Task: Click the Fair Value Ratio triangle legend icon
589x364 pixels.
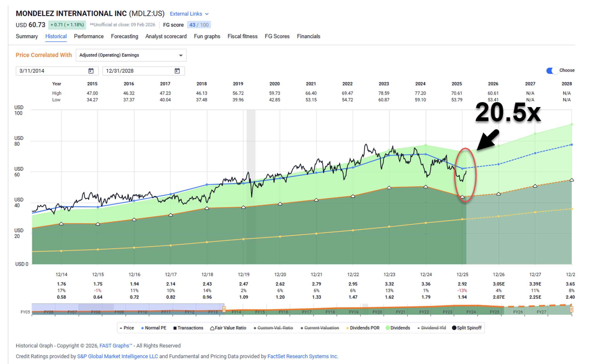Action: point(212,328)
